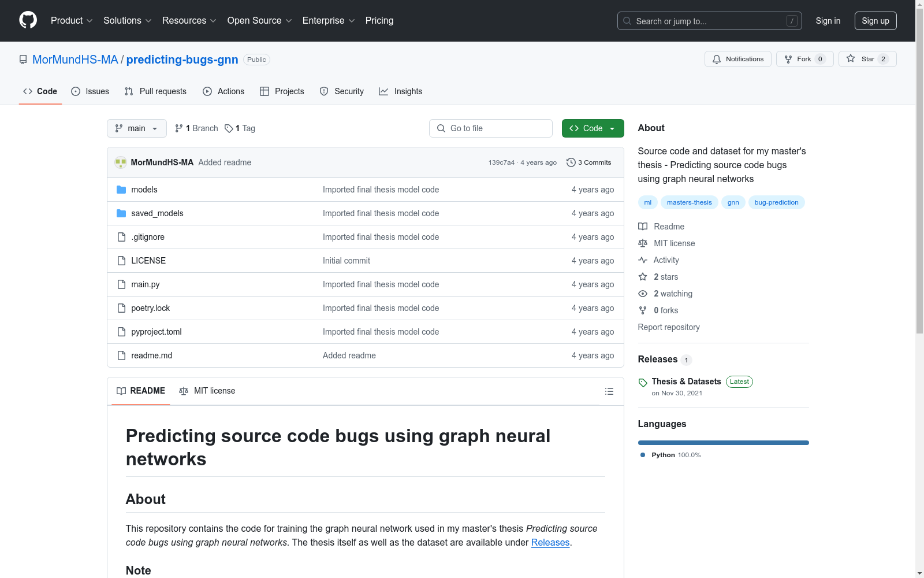
Task: Expand the Enterprise menu
Action: tap(329, 21)
